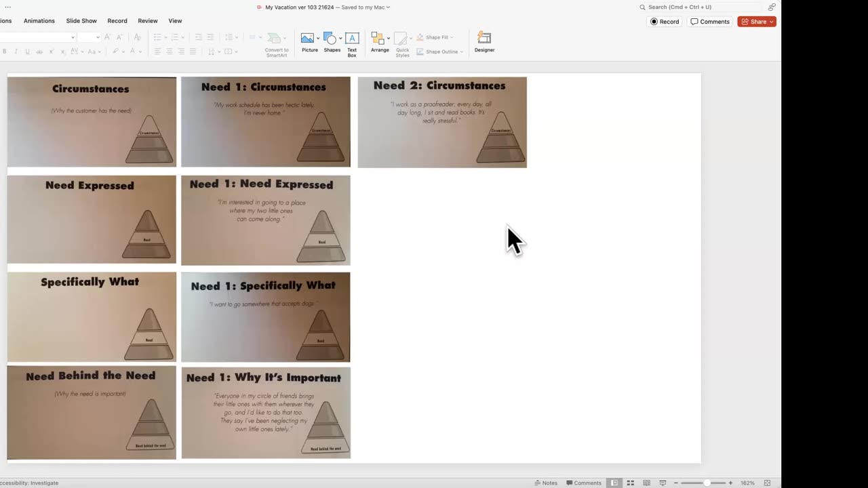This screenshot has height=488, width=868.
Task: Select the Need 1: Why It's Important picture
Action: [266, 413]
